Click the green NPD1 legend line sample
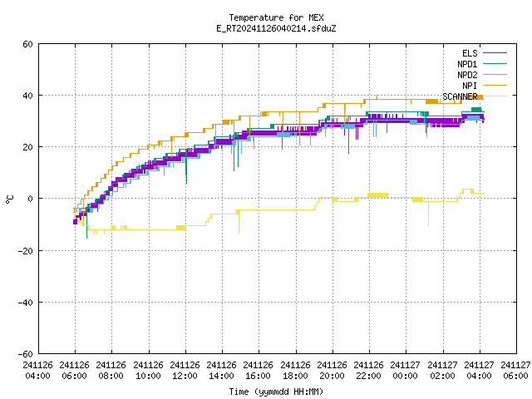The height and width of the screenshot is (399, 532). tap(495, 63)
